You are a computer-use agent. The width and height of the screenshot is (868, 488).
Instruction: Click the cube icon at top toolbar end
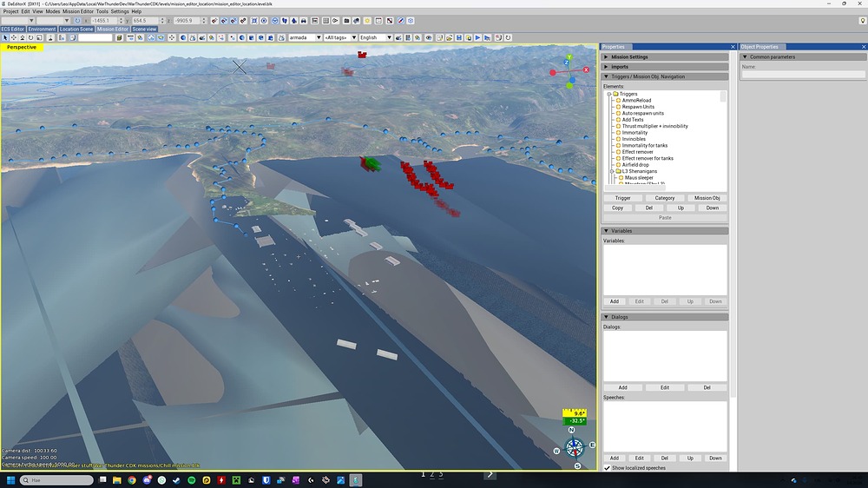coord(411,21)
